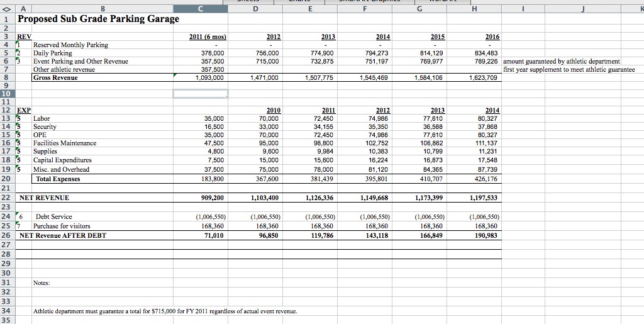This screenshot has width=644, height=324.
Task: Select row 20 header
Action: 8,179
